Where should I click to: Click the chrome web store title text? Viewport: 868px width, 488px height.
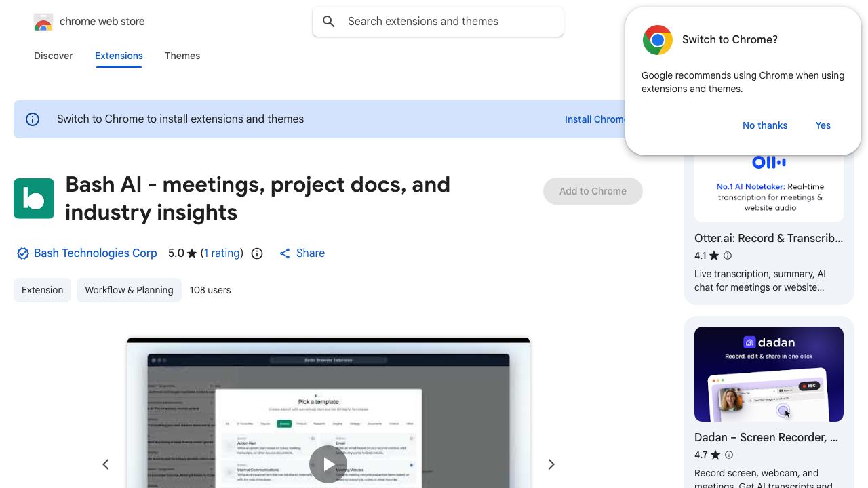102,22
